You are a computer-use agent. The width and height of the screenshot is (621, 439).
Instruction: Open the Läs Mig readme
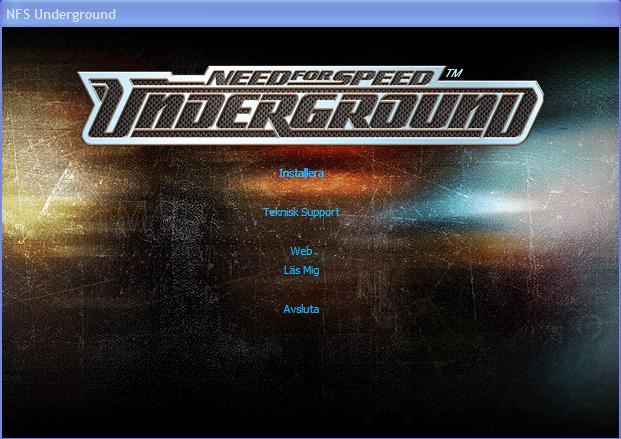(301, 271)
